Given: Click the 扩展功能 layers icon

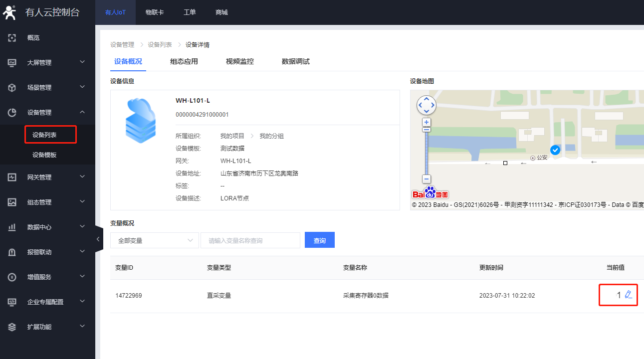Looking at the screenshot, I should [x=12, y=327].
